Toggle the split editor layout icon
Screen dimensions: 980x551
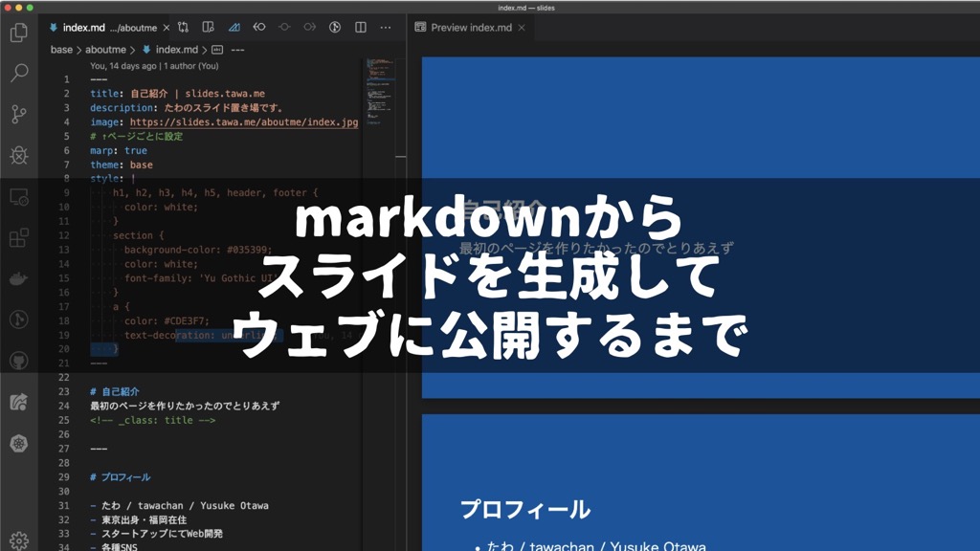[x=360, y=28]
